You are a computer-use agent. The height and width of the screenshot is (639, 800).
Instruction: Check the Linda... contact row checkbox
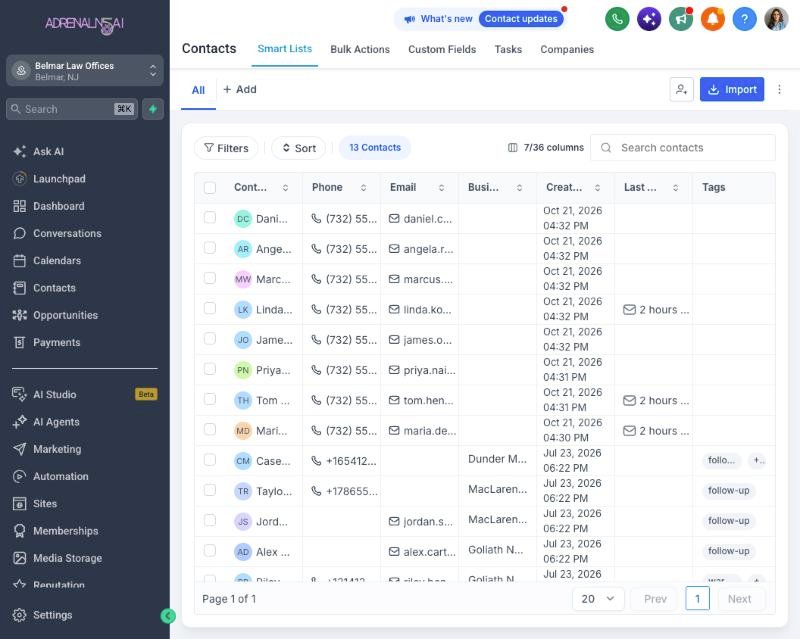click(210, 308)
